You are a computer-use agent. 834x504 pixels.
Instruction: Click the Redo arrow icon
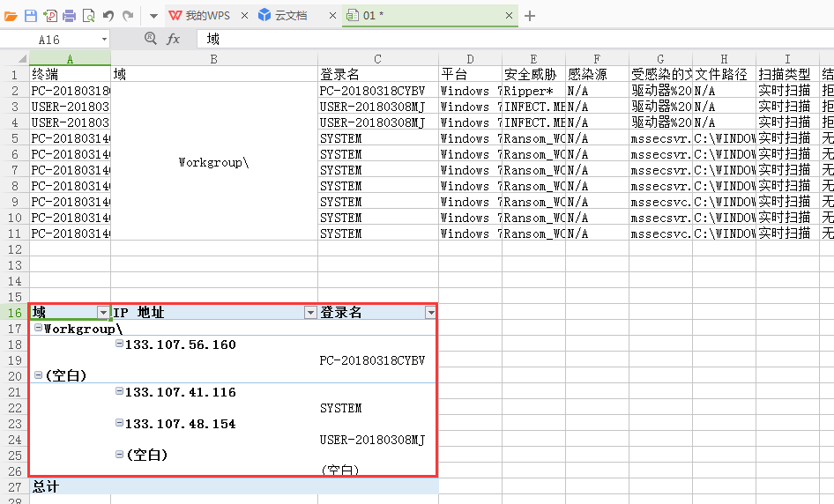click(x=128, y=16)
